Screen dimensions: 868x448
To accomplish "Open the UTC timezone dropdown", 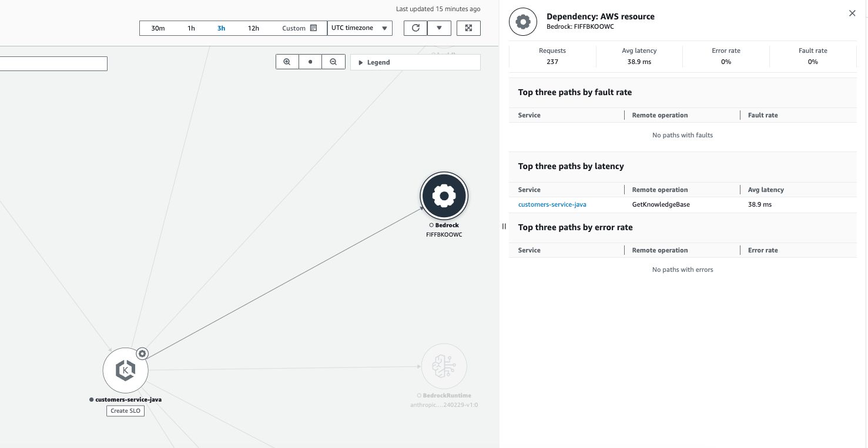I will [360, 28].
